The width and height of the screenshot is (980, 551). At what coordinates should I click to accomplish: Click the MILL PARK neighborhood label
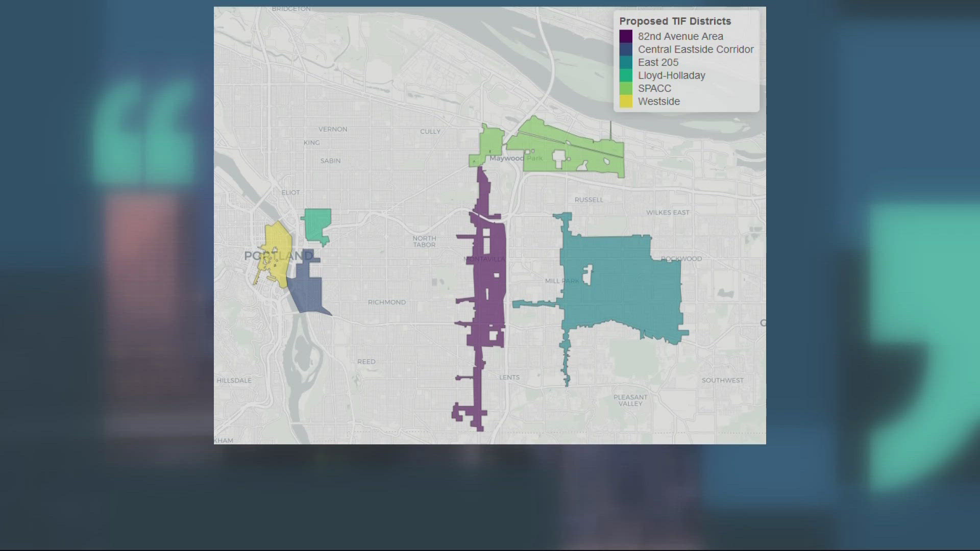[x=562, y=281]
